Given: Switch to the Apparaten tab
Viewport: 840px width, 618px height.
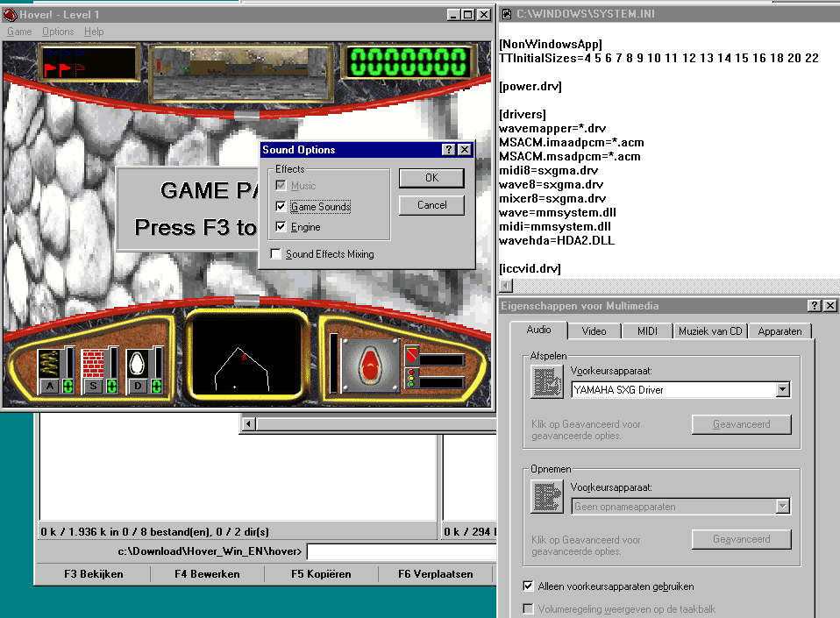Looking at the screenshot, I should pyautogui.click(x=780, y=331).
